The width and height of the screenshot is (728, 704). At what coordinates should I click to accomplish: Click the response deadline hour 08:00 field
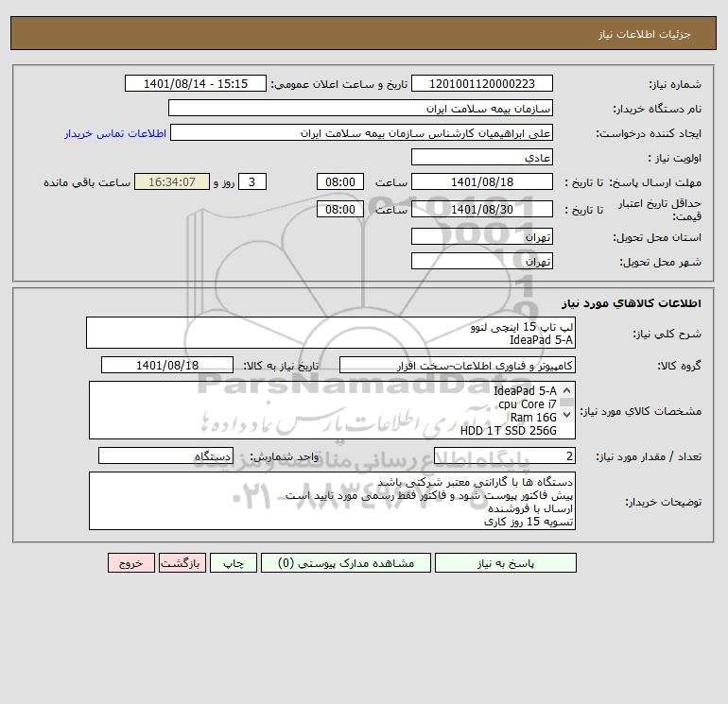coord(339,182)
